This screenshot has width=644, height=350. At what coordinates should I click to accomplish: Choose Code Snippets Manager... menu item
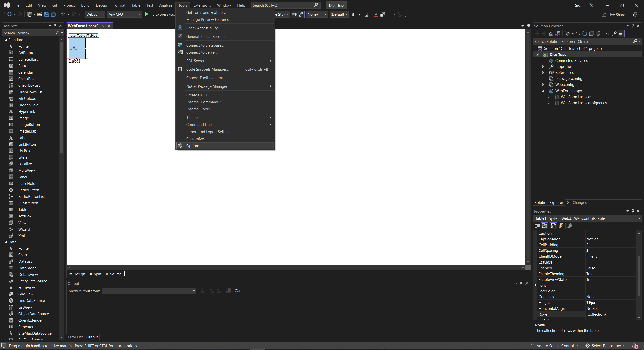[225, 69]
